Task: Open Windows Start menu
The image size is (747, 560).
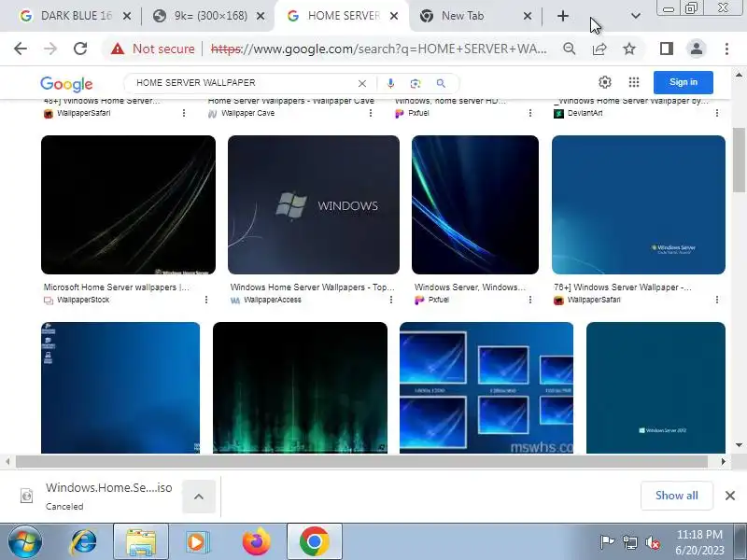Action: 25,541
